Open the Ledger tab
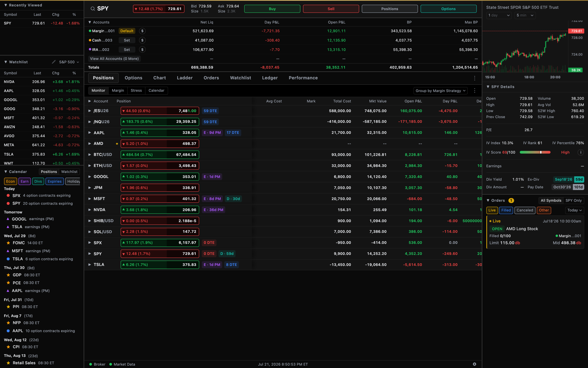This screenshot has height=368, width=588. [270, 78]
